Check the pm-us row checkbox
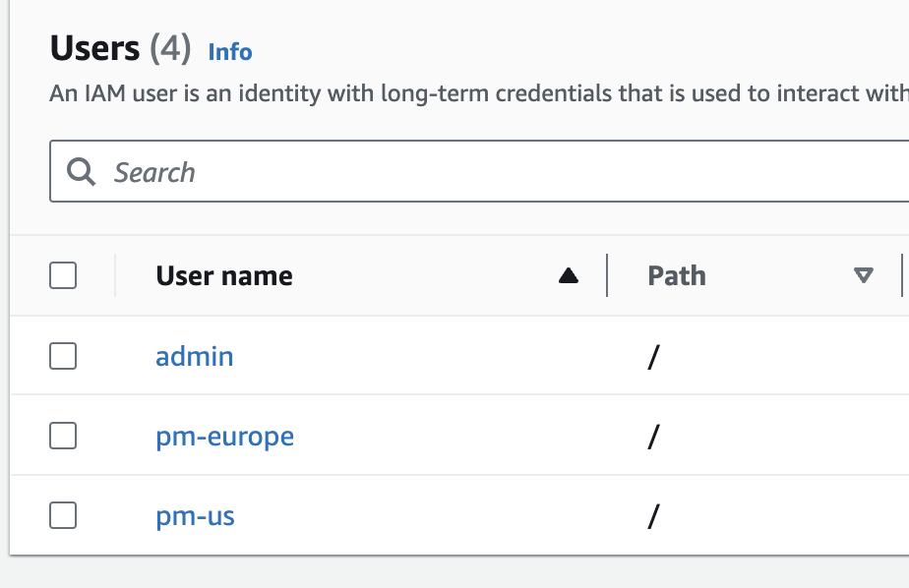This screenshot has height=588, width=909. click(63, 515)
